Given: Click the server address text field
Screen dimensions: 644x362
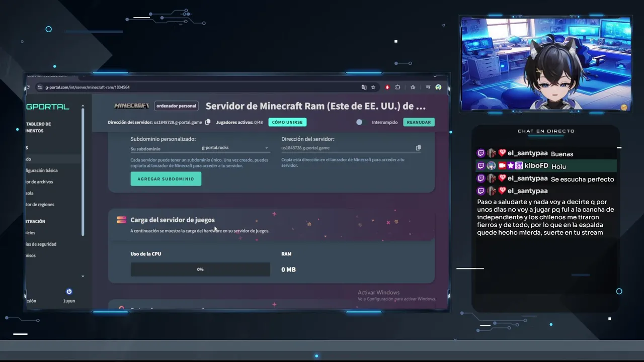Looking at the screenshot, I should click(347, 148).
